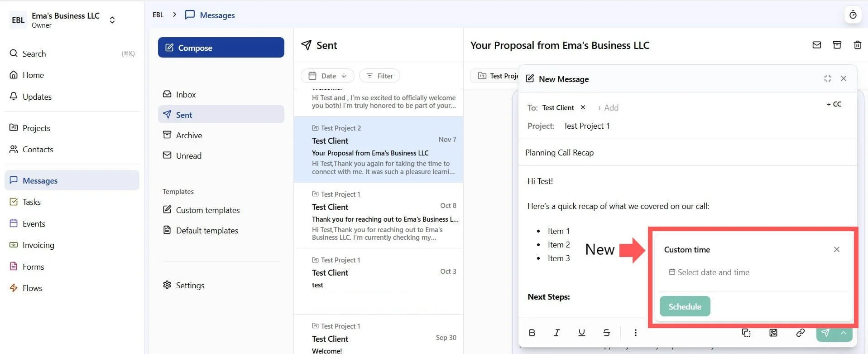Open the Oct 8 Test Client message
This screenshot has width=868, height=354.
[x=379, y=216]
